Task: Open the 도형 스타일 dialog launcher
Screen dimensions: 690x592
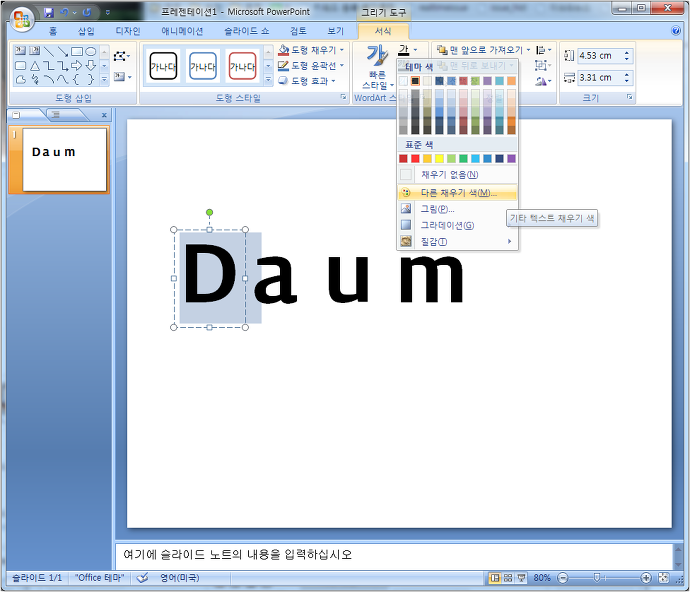Action: click(x=343, y=97)
